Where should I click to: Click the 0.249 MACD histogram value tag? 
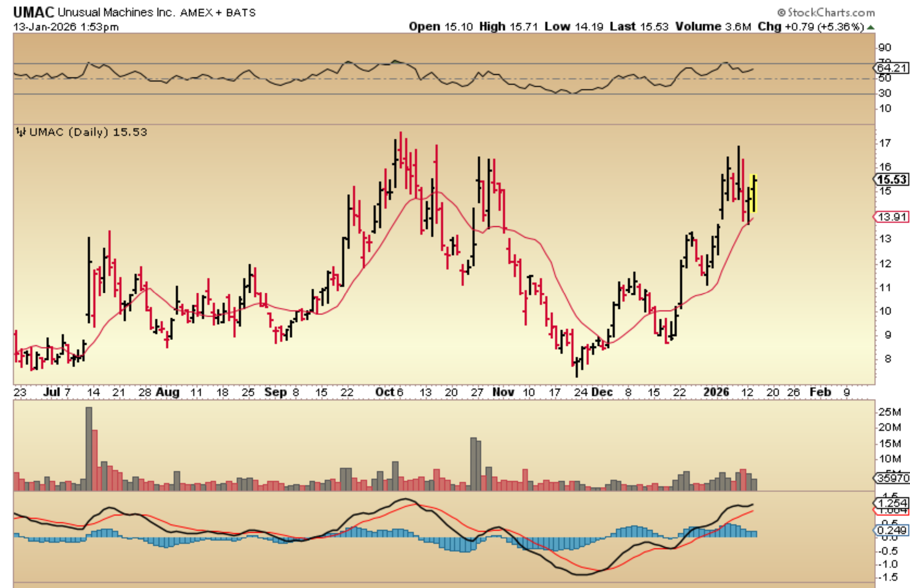pos(891,530)
